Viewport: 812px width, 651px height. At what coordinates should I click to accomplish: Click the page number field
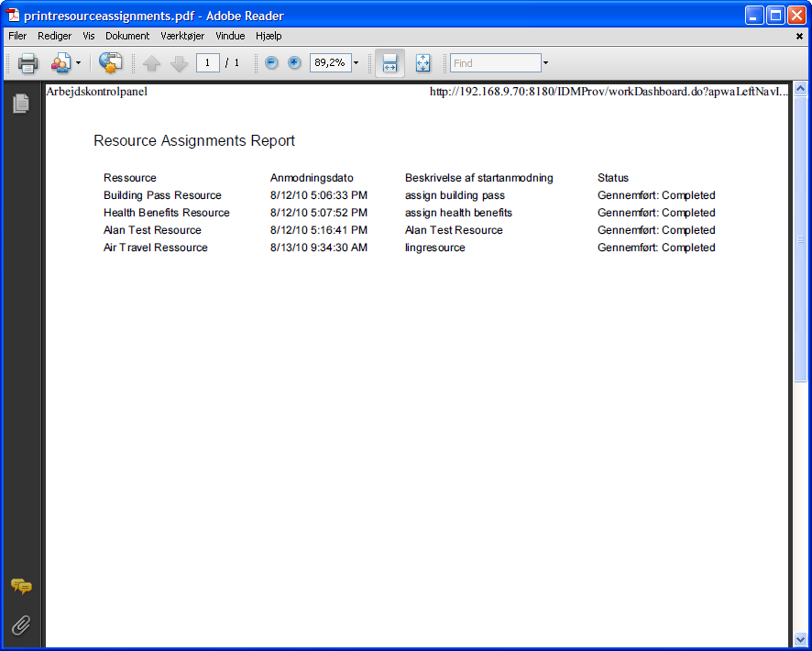tap(208, 63)
